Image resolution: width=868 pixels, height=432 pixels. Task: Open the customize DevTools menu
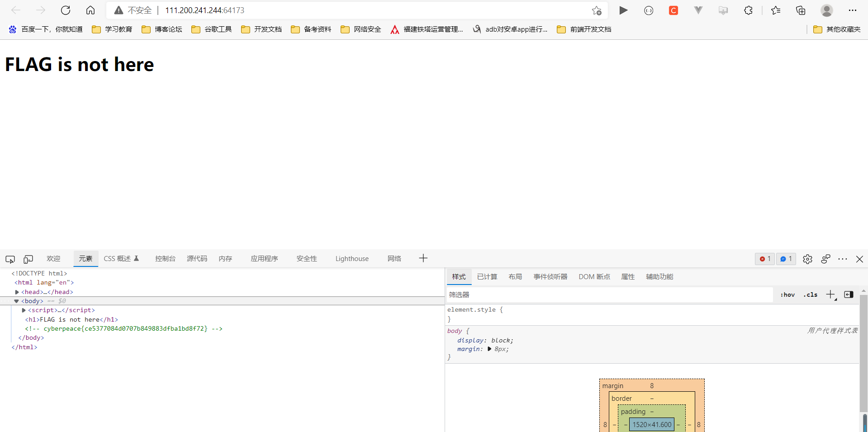pos(843,259)
